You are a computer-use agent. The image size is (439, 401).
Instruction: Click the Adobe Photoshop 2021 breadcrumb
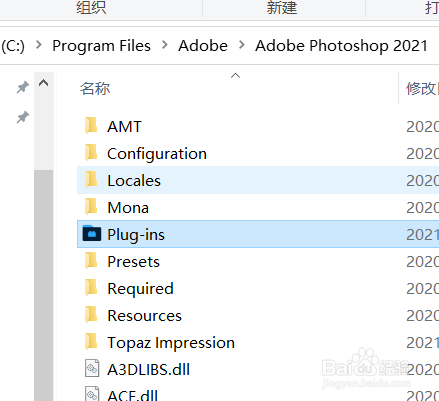[x=341, y=46]
